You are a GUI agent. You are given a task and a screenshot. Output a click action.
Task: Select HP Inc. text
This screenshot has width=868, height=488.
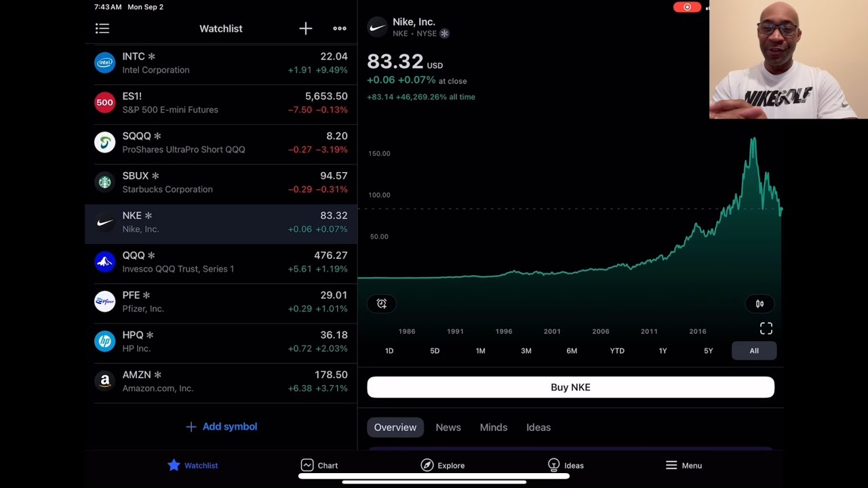136,348
